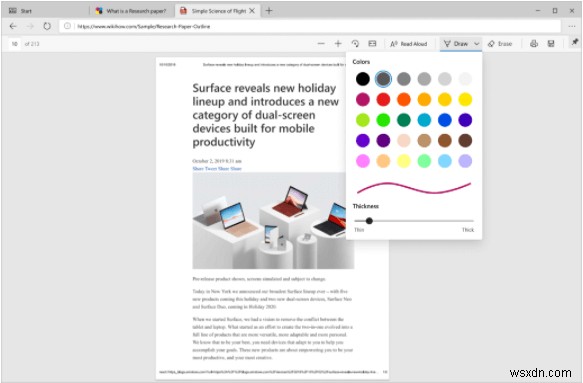The image size is (583, 383).
Task: Open site information icon in address bar
Action: (x=67, y=26)
